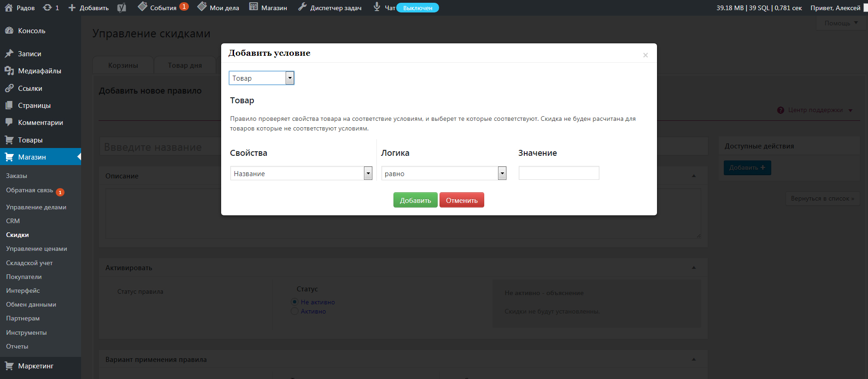Click the Товары cart icon
This screenshot has width=868, height=379.
[x=9, y=140]
